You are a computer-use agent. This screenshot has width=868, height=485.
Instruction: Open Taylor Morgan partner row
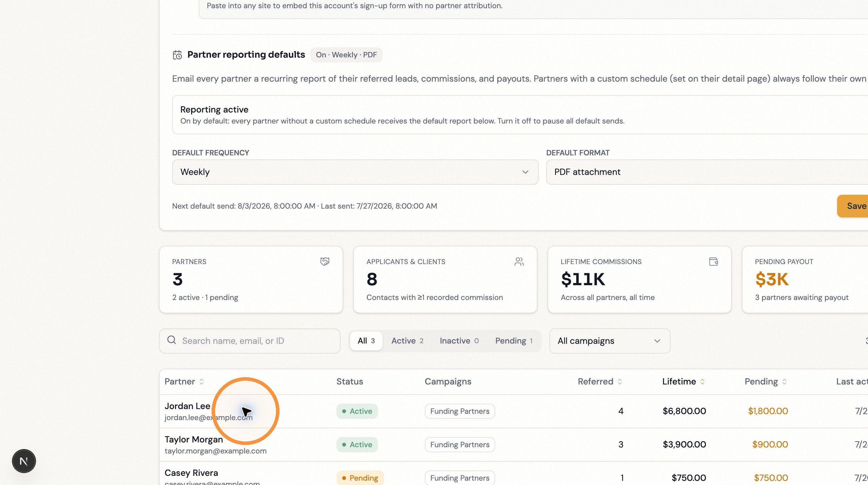point(513,445)
